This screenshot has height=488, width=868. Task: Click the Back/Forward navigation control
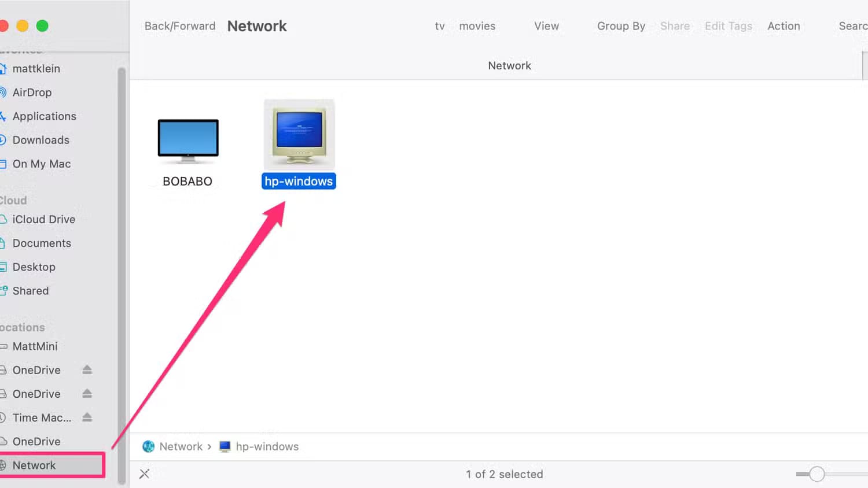(x=179, y=26)
